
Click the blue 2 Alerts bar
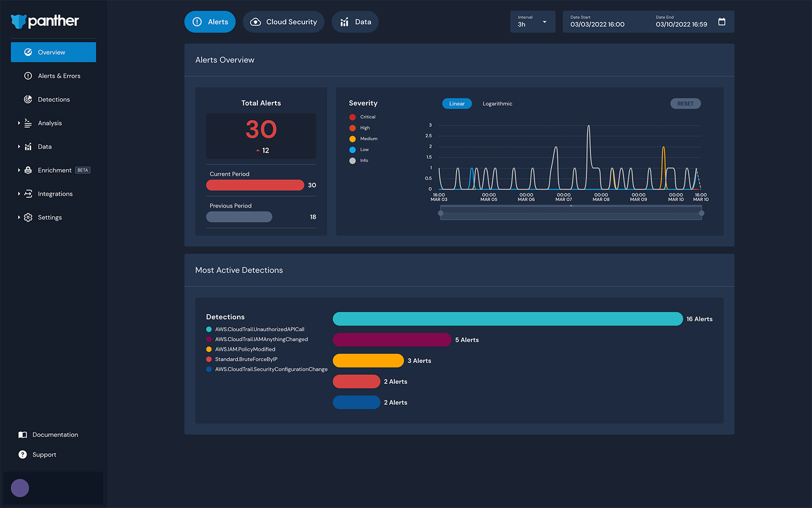[x=356, y=402]
